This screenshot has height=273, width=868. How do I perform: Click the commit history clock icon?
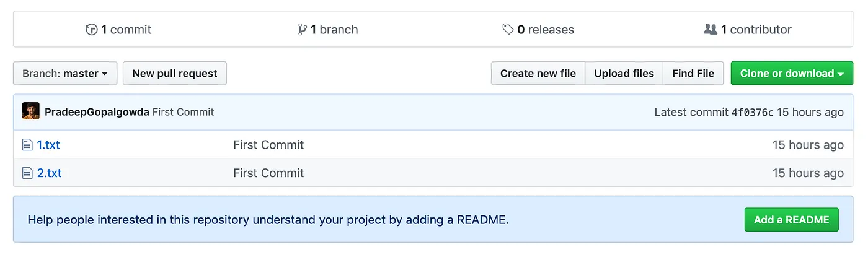pyautogui.click(x=91, y=30)
